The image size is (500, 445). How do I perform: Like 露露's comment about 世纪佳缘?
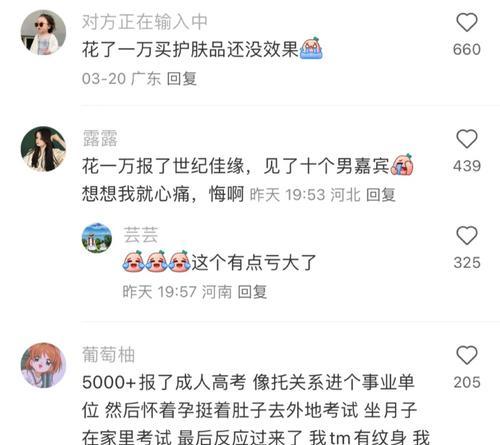click(x=467, y=138)
